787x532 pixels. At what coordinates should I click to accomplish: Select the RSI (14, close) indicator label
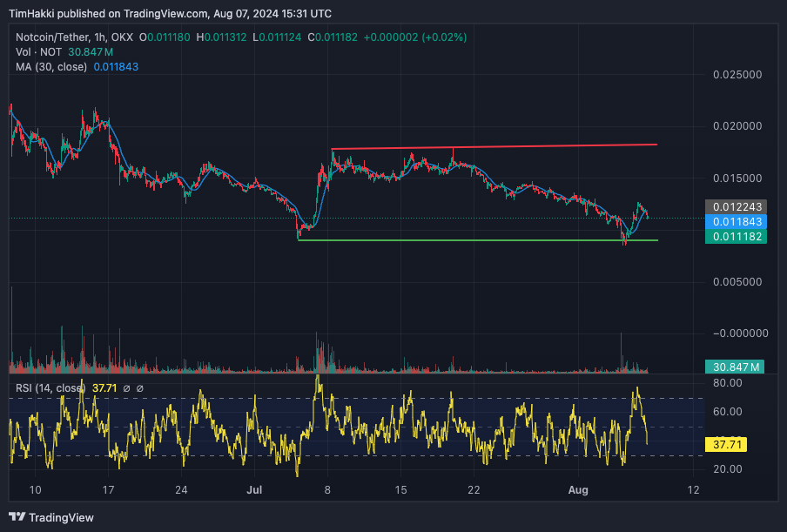[50, 388]
